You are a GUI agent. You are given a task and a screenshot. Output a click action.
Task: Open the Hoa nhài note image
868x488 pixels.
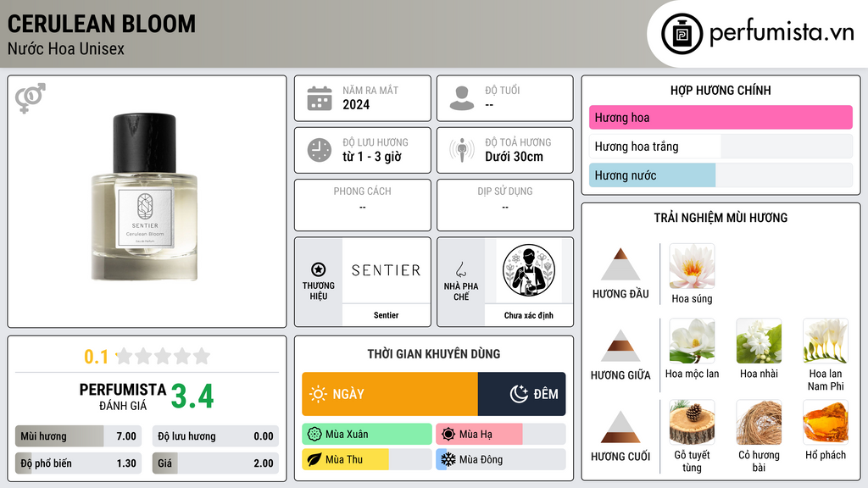click(759, 341)
